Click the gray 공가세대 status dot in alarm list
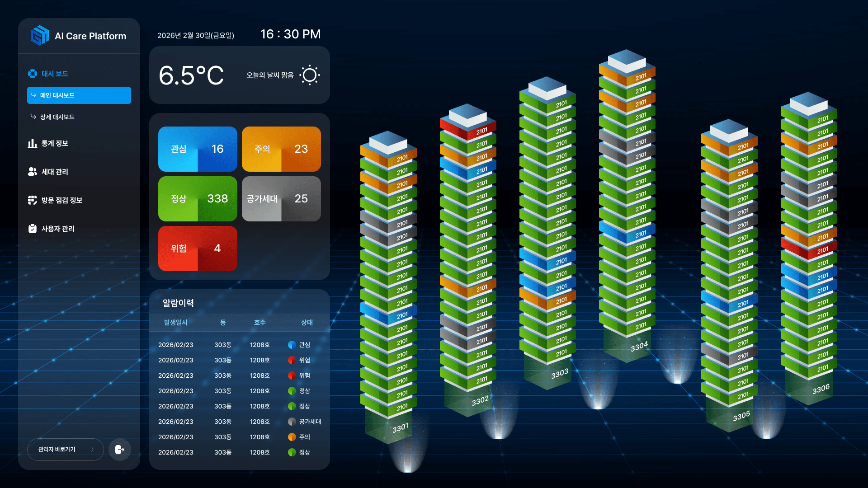Viewport: 868px width, 488px height. click(292, 422)
